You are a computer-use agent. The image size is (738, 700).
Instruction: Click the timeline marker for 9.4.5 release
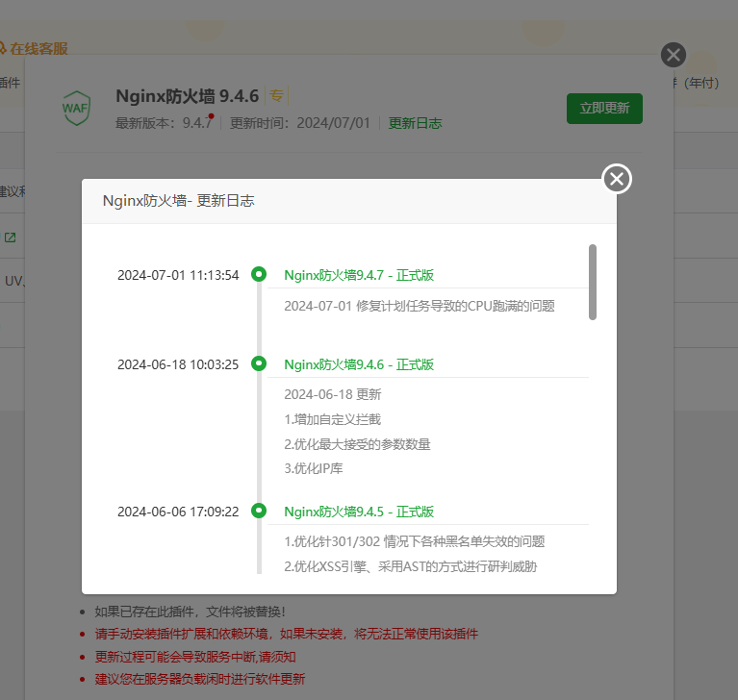coord(259,511)
